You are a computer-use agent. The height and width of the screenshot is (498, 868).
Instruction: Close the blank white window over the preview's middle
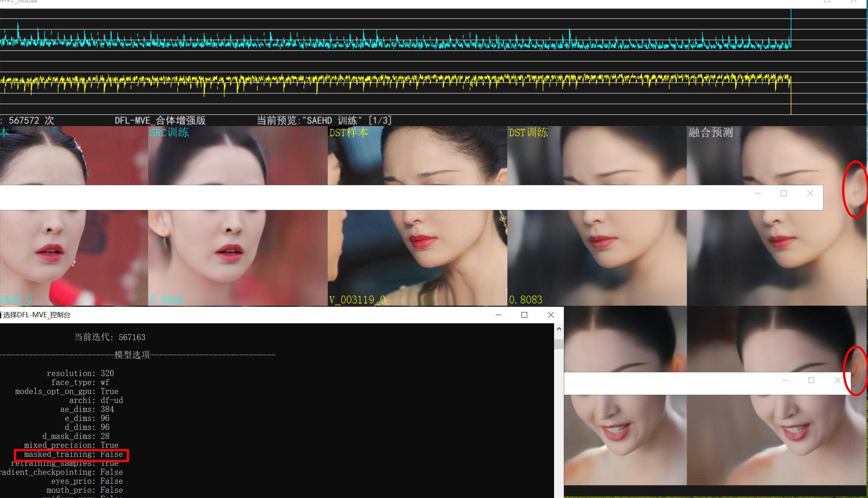coord(810,193)
